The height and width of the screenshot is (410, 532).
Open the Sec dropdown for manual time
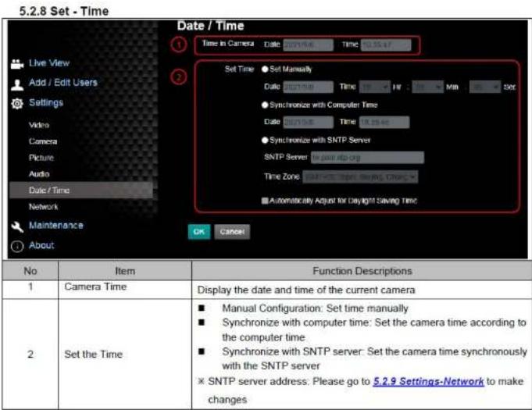pos(485,87)
